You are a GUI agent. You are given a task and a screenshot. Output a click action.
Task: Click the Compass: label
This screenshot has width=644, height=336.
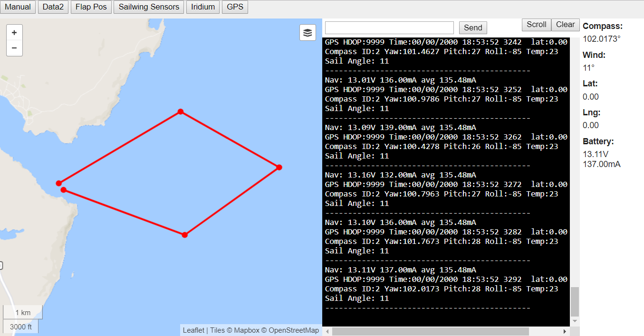click(603, 26)
